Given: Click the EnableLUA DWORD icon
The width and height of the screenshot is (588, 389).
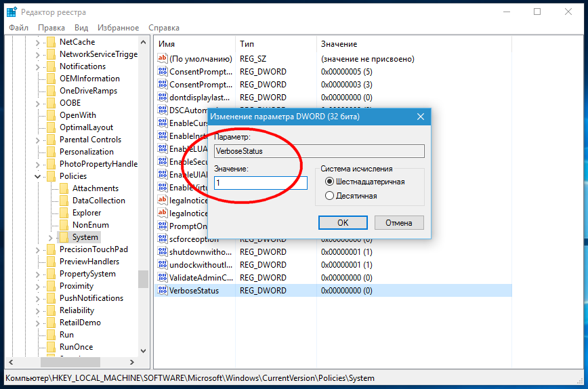Looking at the screenshot, I should [163, 148].
